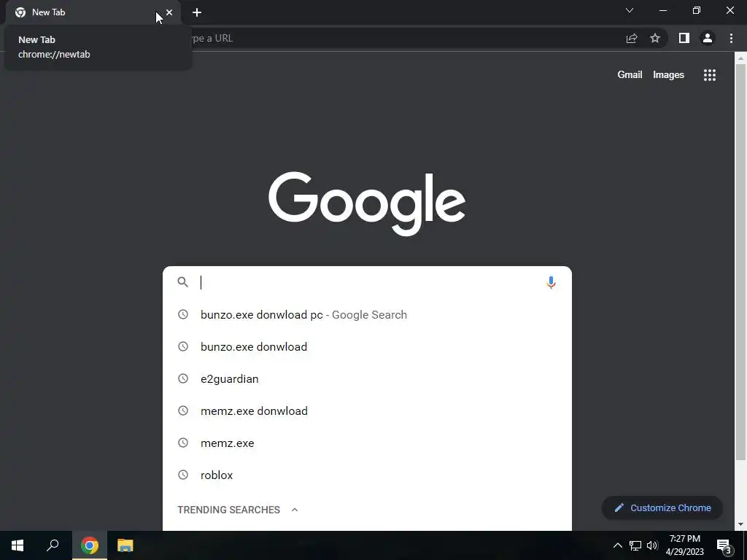Click history clock icon beside e2guardian

coord(183,378)
